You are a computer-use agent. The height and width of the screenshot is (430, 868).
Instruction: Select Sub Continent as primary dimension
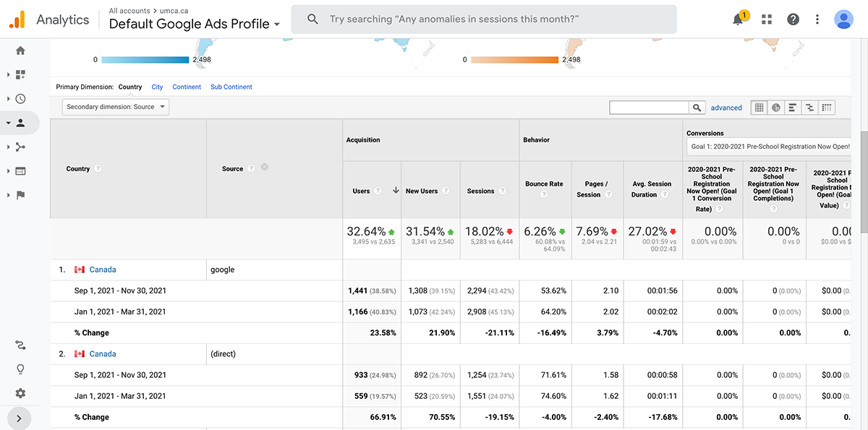click(x=231, y=87)
